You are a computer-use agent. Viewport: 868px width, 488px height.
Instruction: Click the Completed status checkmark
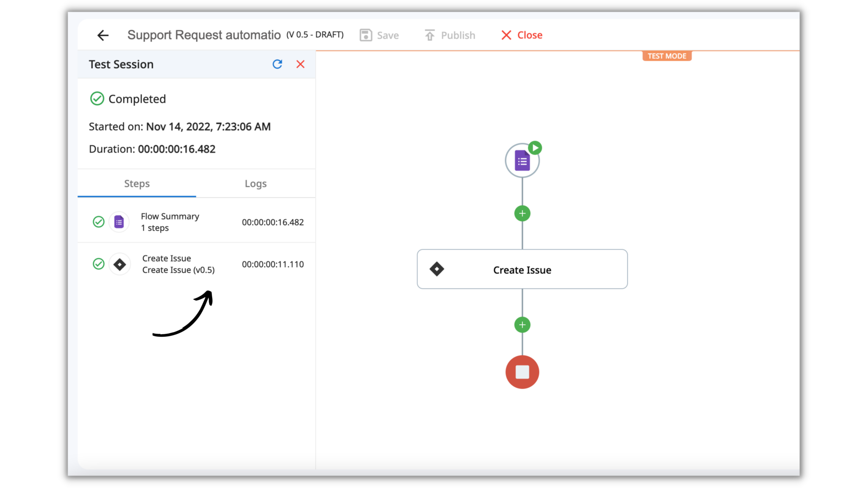coord(97,99)
